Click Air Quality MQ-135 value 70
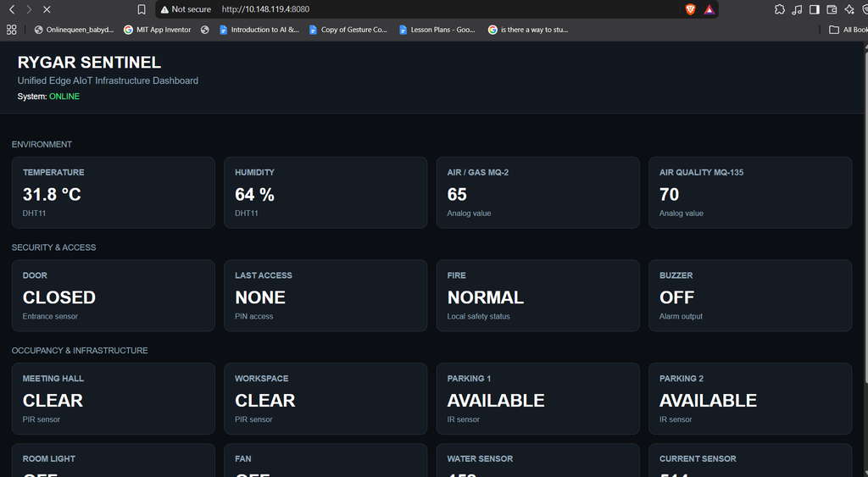The width and height of the screenshot is (868, 477). [669, 194]
